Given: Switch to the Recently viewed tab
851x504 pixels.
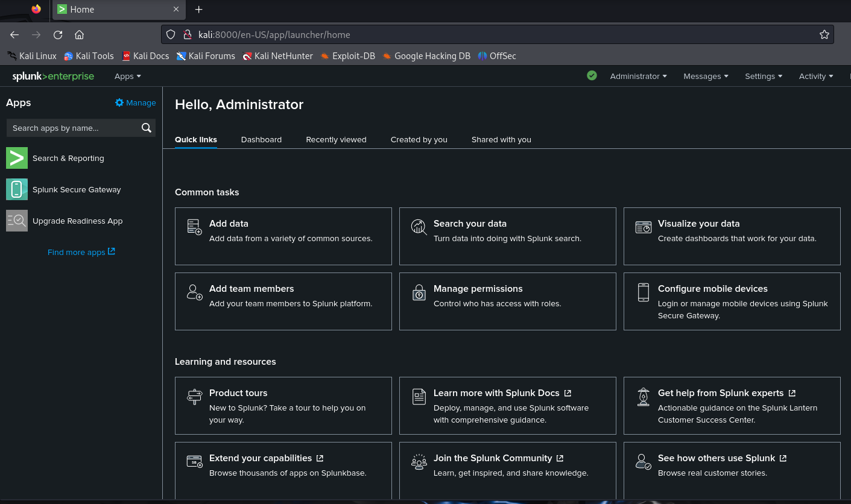Looking at the screenshot, I should tap(336, 139).
